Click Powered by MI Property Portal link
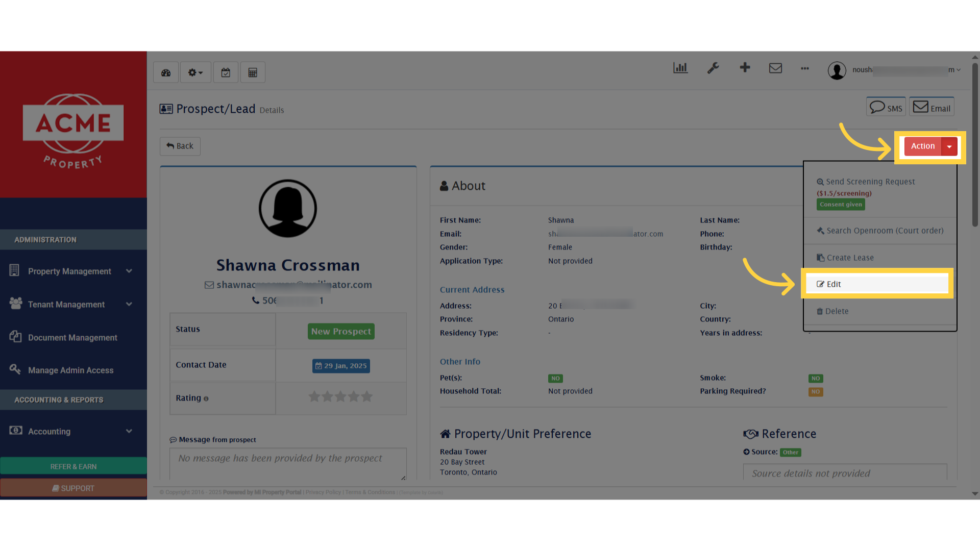This screenshot has width=980, height=551. [262, 492]
